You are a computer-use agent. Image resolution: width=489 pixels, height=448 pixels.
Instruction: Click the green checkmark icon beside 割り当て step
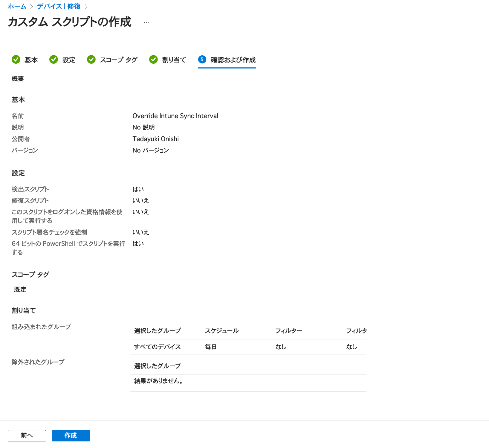coord(153,60)
